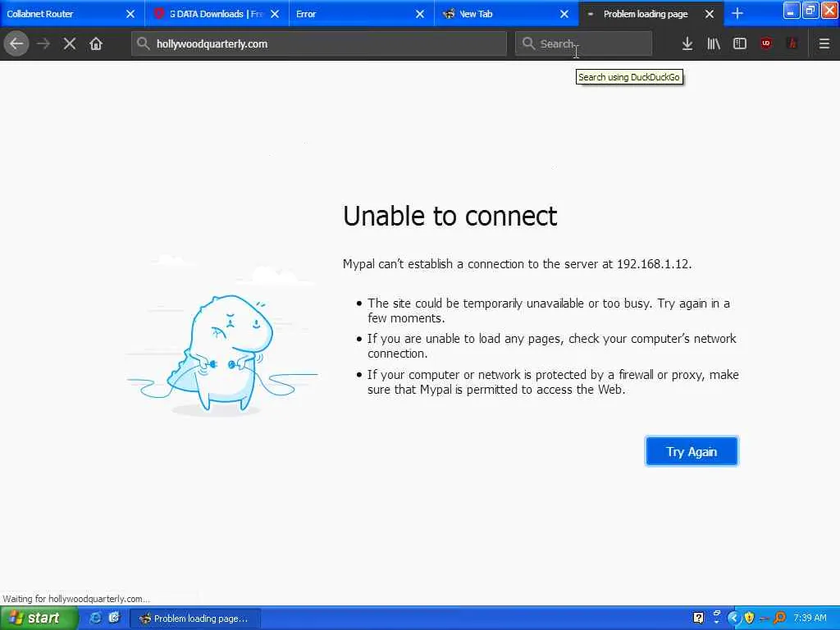This screenshot has width=840, height=630.
Task: Launch Internet Explorer from Quick Launch
Action: tap(95, 619)
